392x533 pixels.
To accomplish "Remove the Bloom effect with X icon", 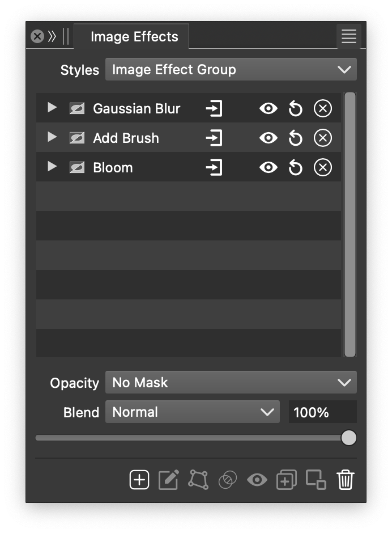I will (322, 167).
